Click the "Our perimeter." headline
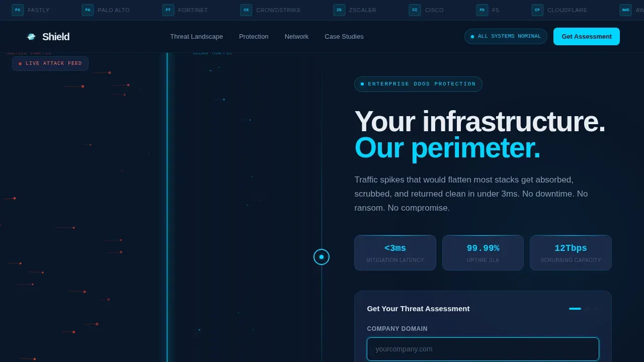The height and width of the screenshot is (362, 644). click(x=447, y=148)
